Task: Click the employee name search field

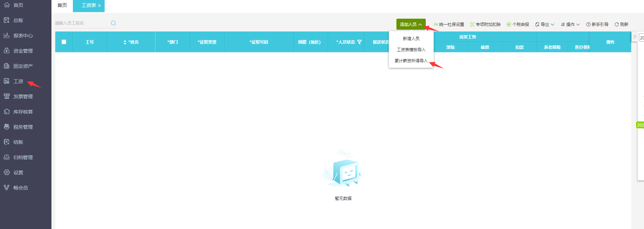Action: 81,23
